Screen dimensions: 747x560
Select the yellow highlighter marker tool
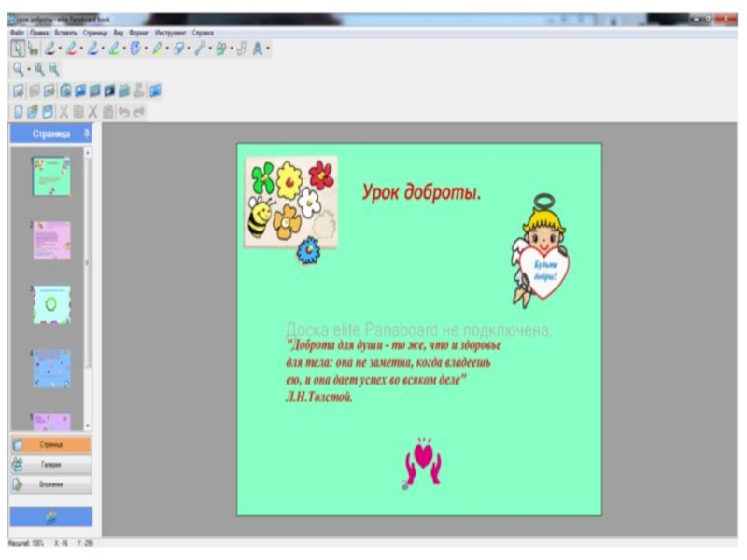click(158, 49)
